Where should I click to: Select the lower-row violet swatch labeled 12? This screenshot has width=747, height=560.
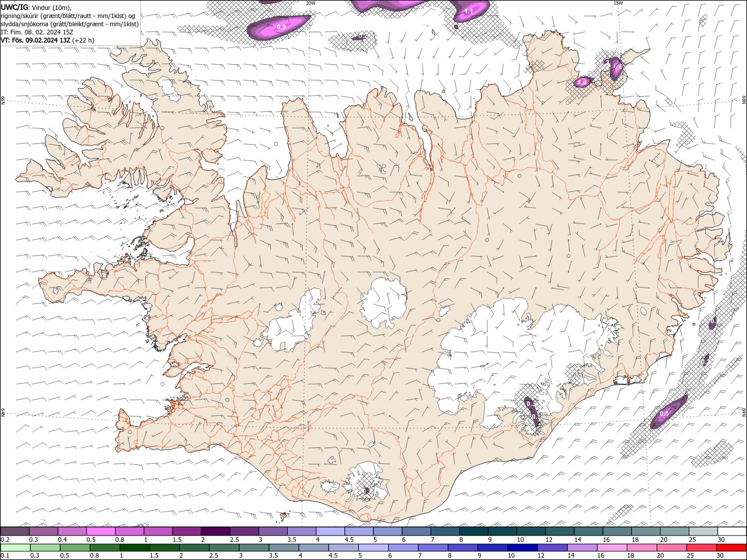point(551,548)
